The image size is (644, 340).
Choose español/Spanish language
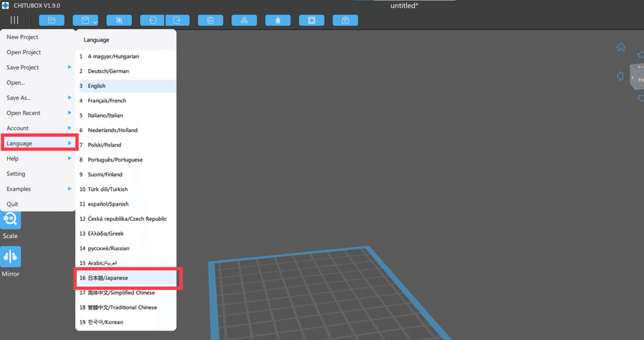tap(126, 204)
